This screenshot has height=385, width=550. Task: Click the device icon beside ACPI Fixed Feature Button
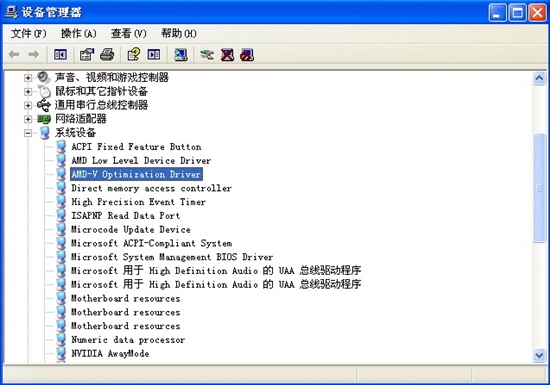click(61, 147)
